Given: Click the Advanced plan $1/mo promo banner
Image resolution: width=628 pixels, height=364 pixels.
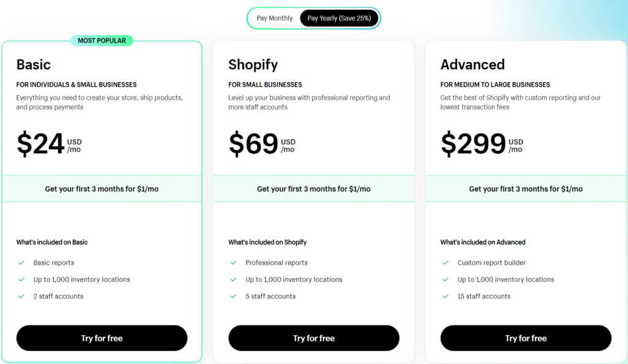Looking at the screenshot, I should [x=526, y=189].
